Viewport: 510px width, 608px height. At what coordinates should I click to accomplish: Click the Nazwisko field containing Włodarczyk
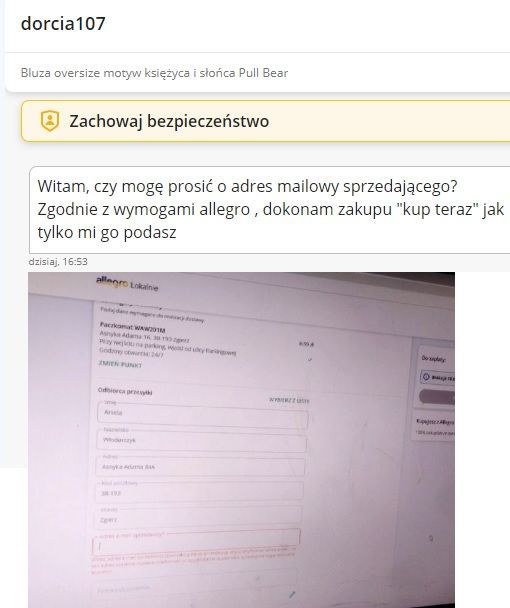tap(201, 442)
